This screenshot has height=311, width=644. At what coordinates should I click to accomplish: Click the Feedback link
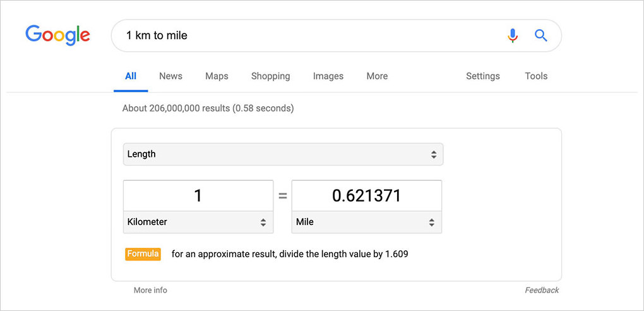[542, 290]
